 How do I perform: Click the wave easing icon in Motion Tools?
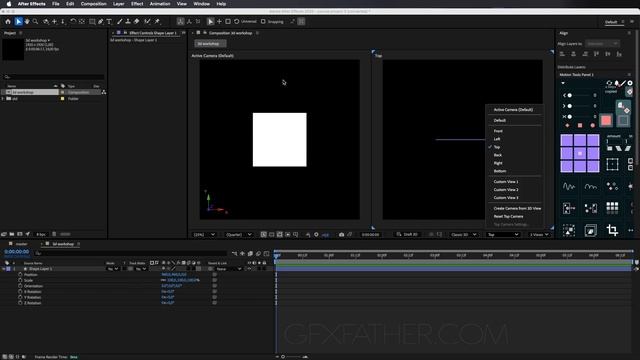(569, 187)
